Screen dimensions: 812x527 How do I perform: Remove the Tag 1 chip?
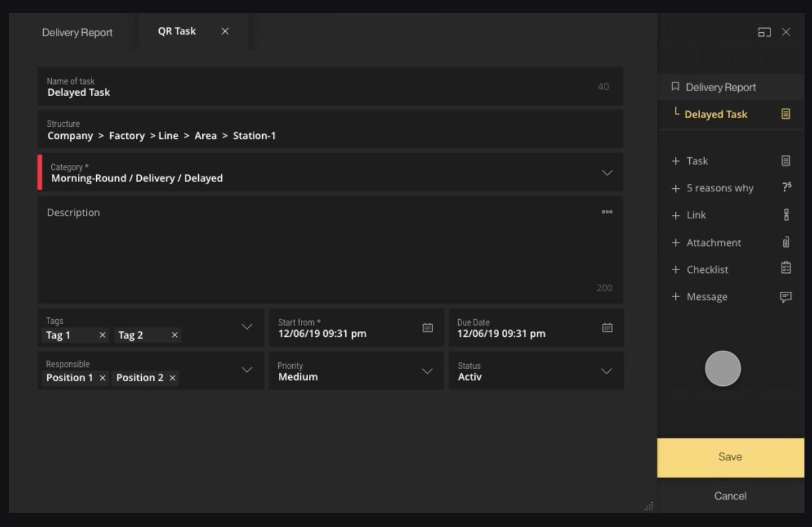pos(103,335)
